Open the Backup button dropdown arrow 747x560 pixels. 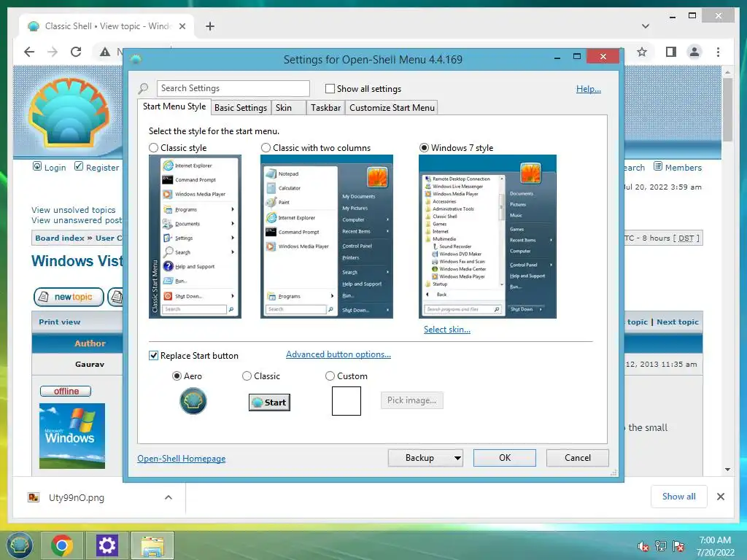(457, 458)
